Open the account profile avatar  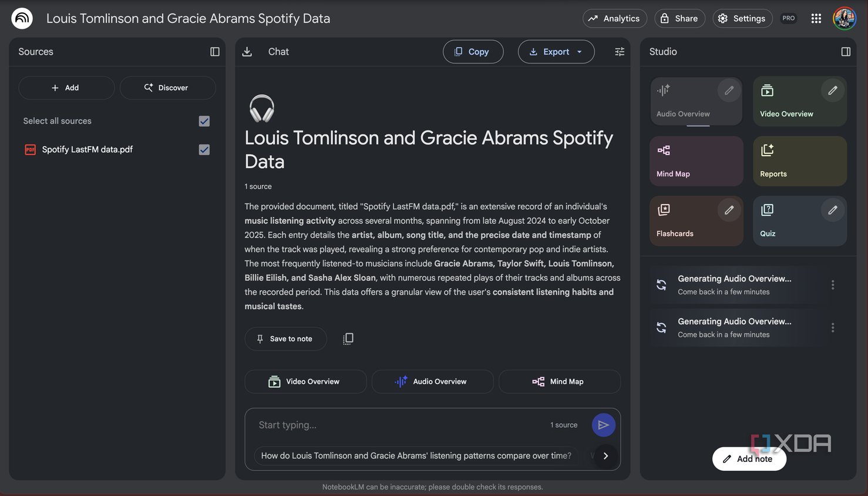(x=845, y=18)
